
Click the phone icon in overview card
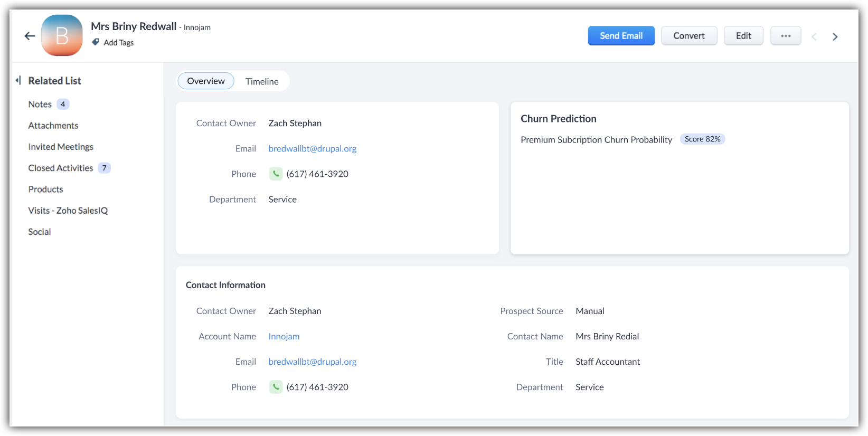(x=276, y=174)
